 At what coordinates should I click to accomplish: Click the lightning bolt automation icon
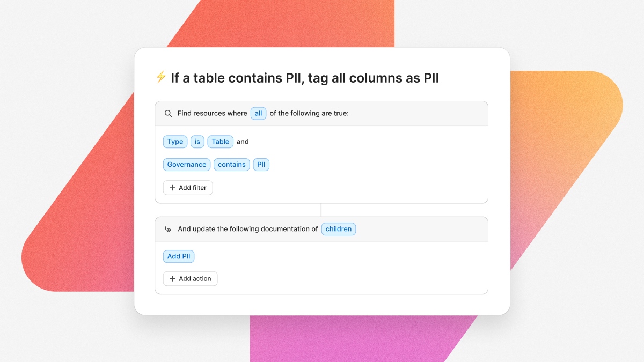point(160,77)
